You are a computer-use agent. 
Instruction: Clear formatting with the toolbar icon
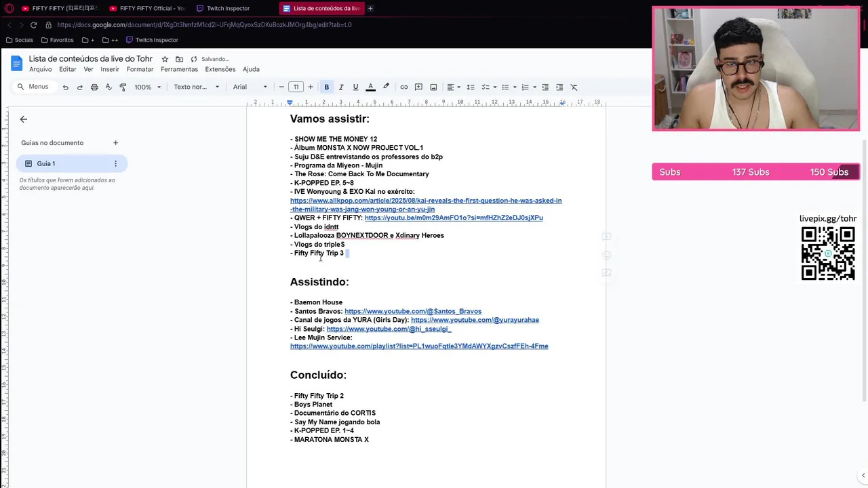574,87
